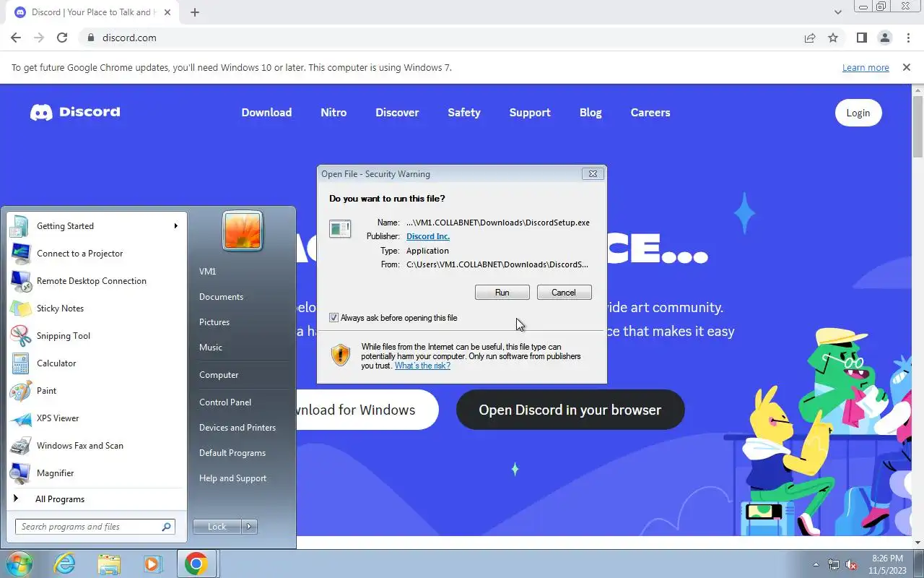This screenshot has height=578, width=924.
Task: Click the user account picture in Start menu
Action: (243, 231)
